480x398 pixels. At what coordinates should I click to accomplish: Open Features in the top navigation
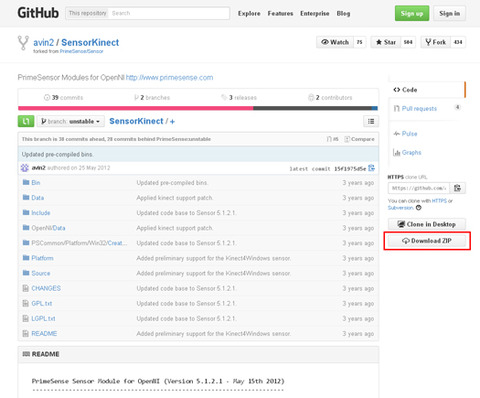click(280, 14)
